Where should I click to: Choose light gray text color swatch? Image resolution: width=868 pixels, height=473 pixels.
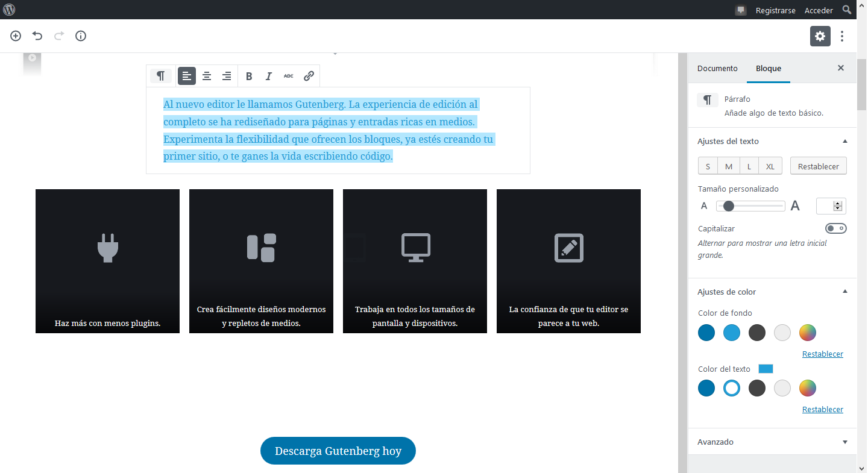(782, 388)
